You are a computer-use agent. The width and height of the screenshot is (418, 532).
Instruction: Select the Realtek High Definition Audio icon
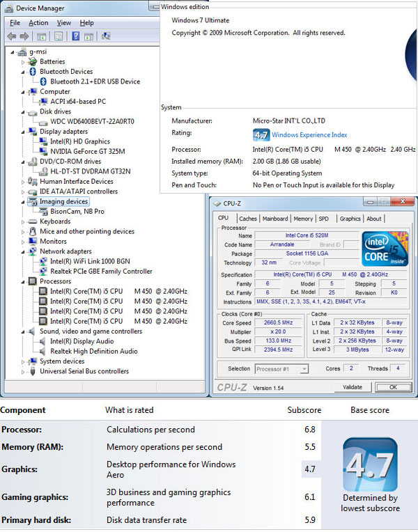(x=42, y=351)
